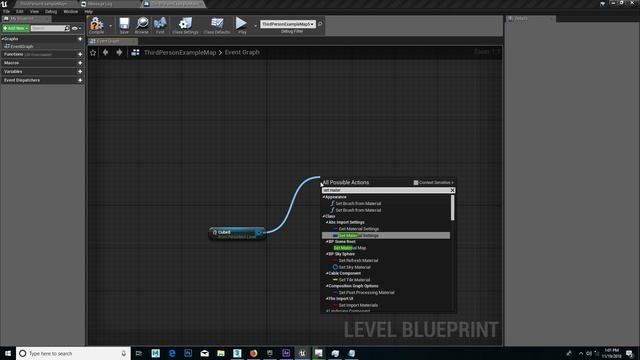Click the ThirdPersonExampleMap breadcrumb link
Screen dimensions: 640x360
click(180, 52)
